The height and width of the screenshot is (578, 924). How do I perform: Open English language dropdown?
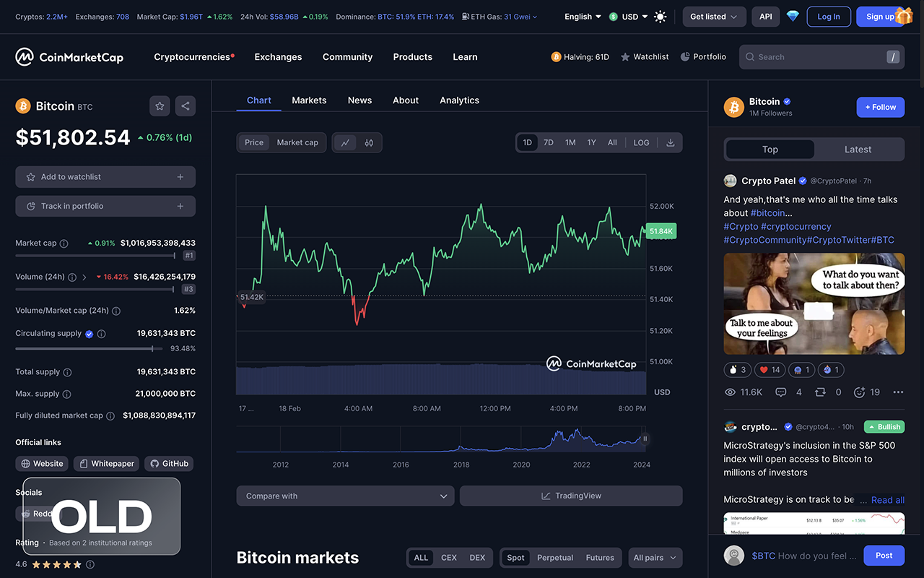[583, 17]
